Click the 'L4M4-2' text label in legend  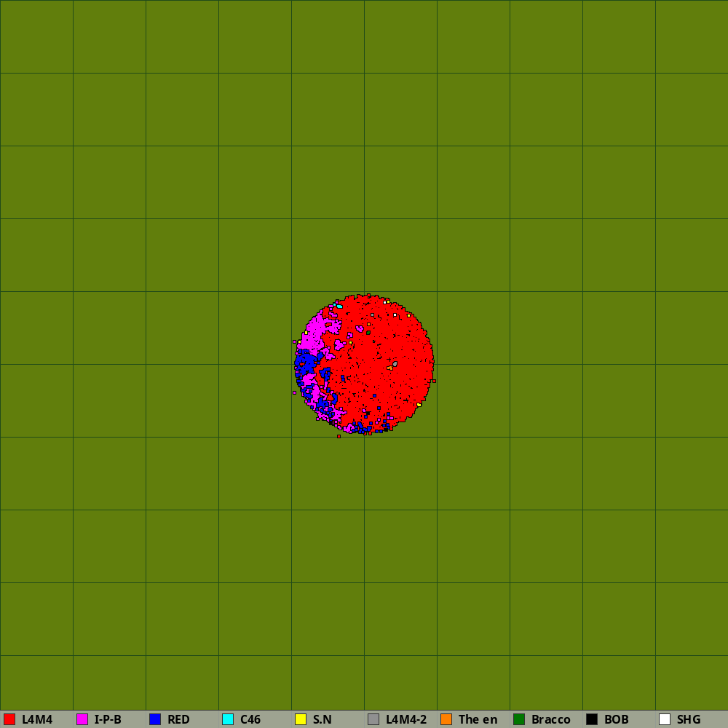(x=406, y=719)
